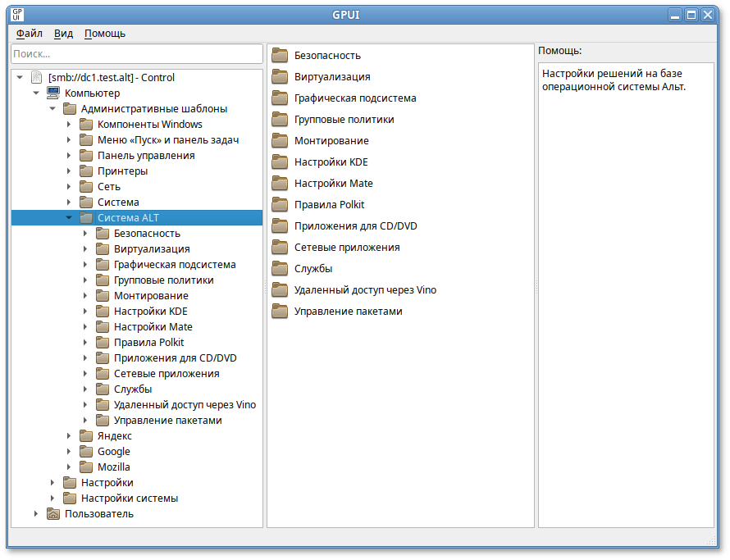Collapse the Система ALT tree node
Viewport: 730px width, 560px height.
[69, 218]
